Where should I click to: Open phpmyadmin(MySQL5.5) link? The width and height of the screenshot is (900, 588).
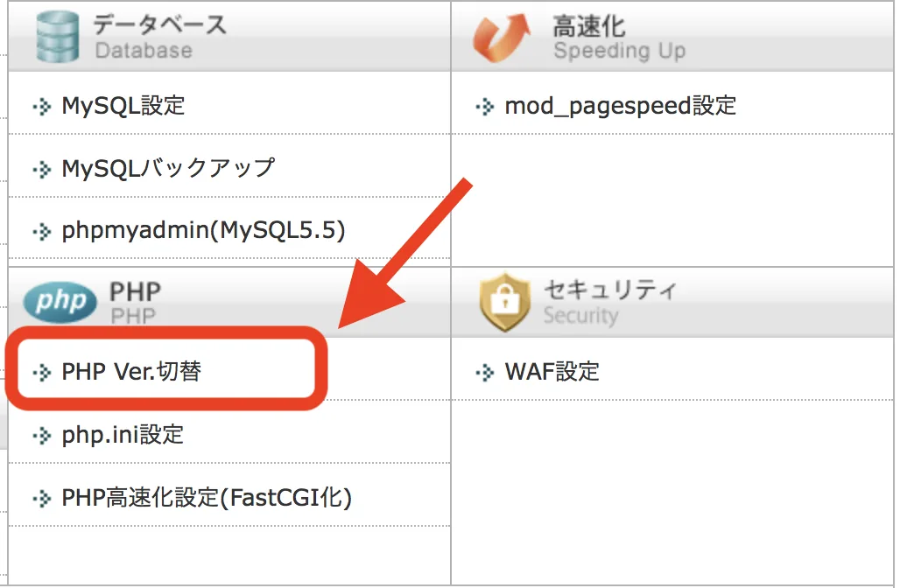203,231
